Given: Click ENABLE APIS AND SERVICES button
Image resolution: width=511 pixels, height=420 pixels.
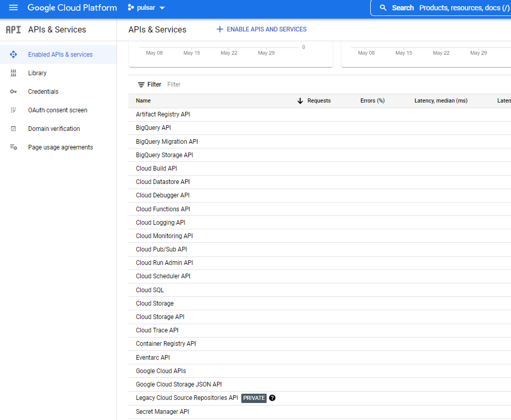Looking at the screenshot, I should pos(261,29).
